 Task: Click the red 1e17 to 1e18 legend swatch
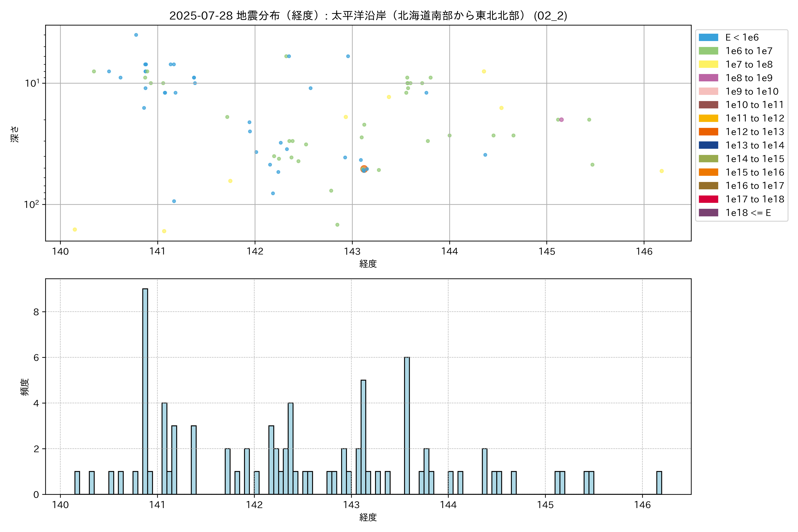click(x=708, y=199)
